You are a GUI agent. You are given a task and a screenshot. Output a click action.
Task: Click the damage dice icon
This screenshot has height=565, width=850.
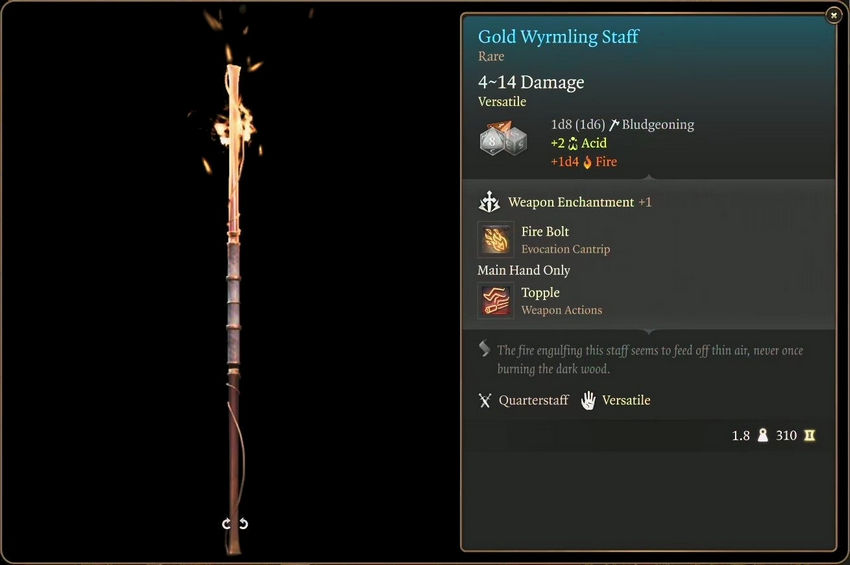503,139
